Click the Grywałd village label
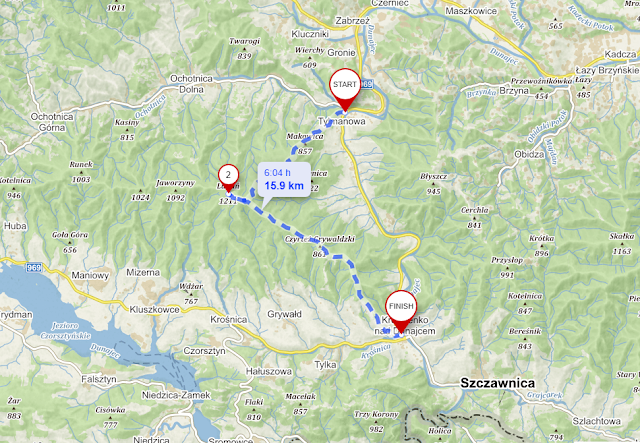Viewport: 640px width, 443px height. [x=284, y=314]
